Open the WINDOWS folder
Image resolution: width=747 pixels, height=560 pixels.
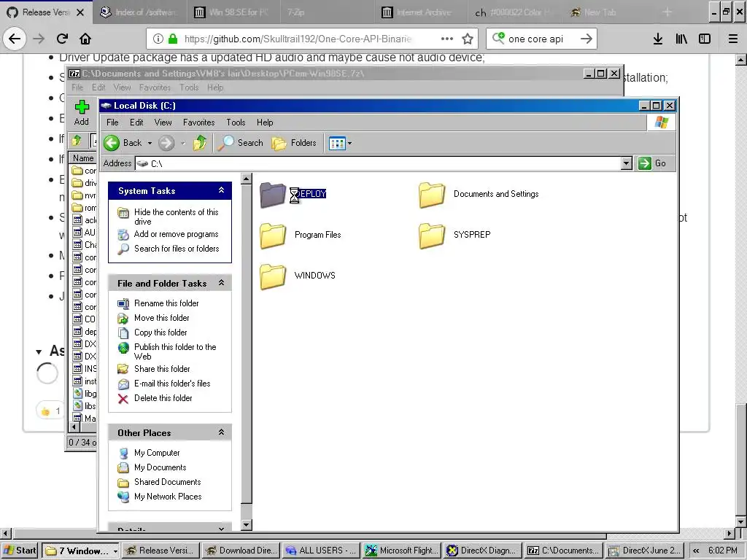(x=298, y=276)
